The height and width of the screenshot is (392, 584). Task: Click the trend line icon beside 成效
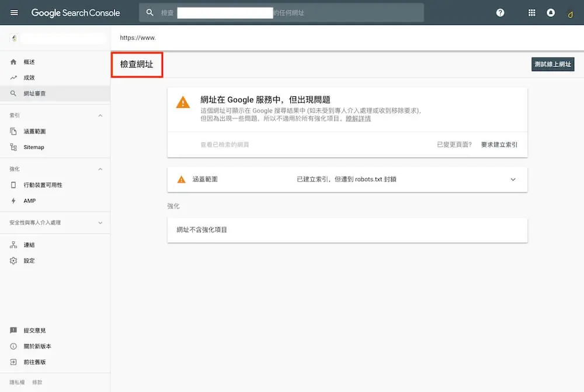click(x=13, y=78)
